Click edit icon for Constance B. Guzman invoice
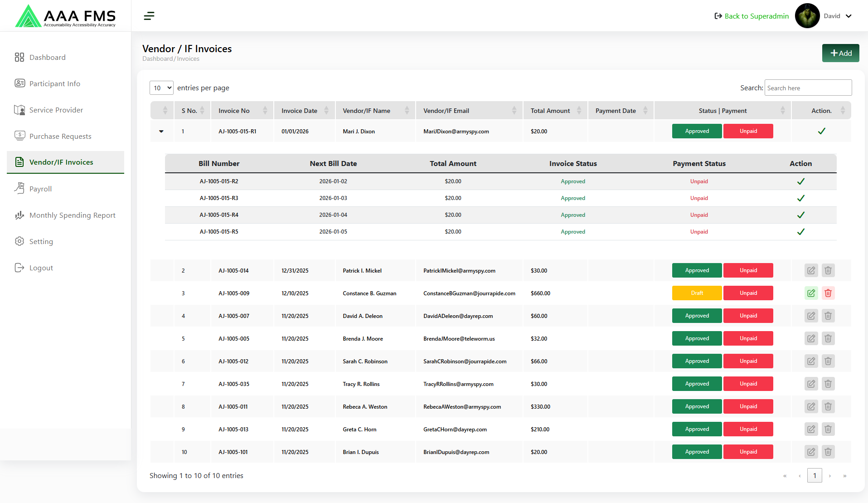868x503 pixels. pos(811,293)
